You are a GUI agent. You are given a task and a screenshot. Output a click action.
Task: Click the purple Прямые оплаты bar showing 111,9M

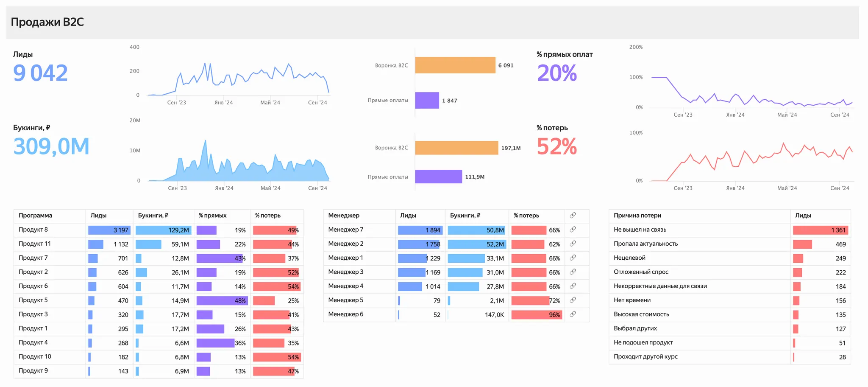point(438,177)
